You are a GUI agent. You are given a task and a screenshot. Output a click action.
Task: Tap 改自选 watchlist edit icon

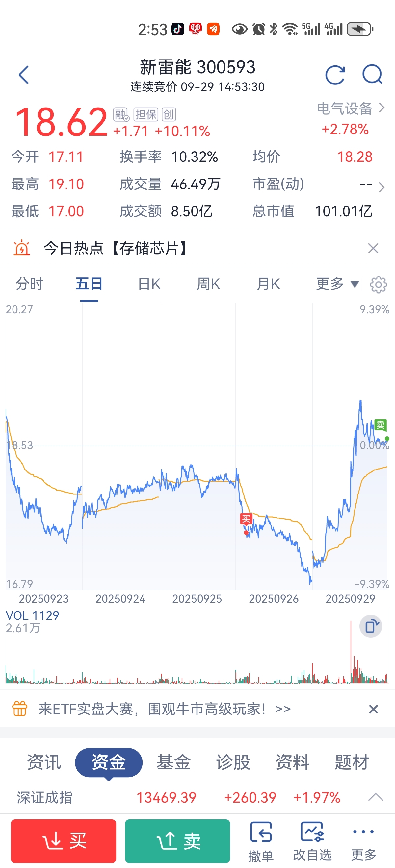312,841
